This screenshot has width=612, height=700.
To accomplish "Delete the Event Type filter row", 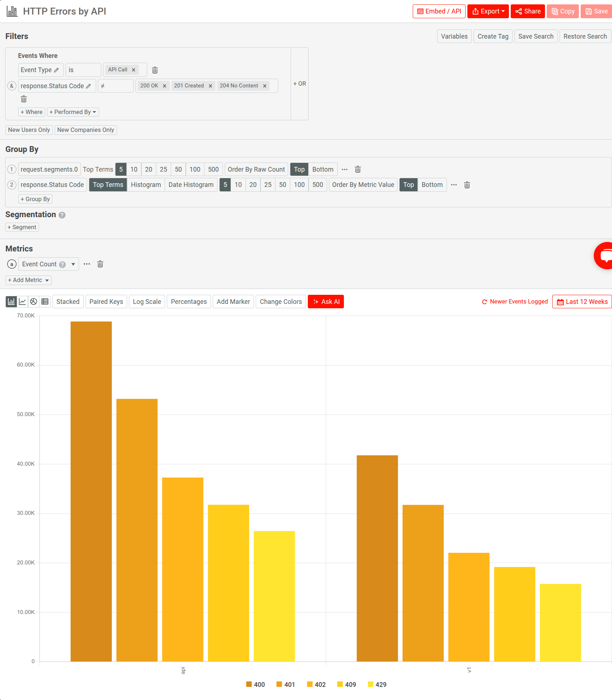I will pyautogui.click(x=155, y=70).
